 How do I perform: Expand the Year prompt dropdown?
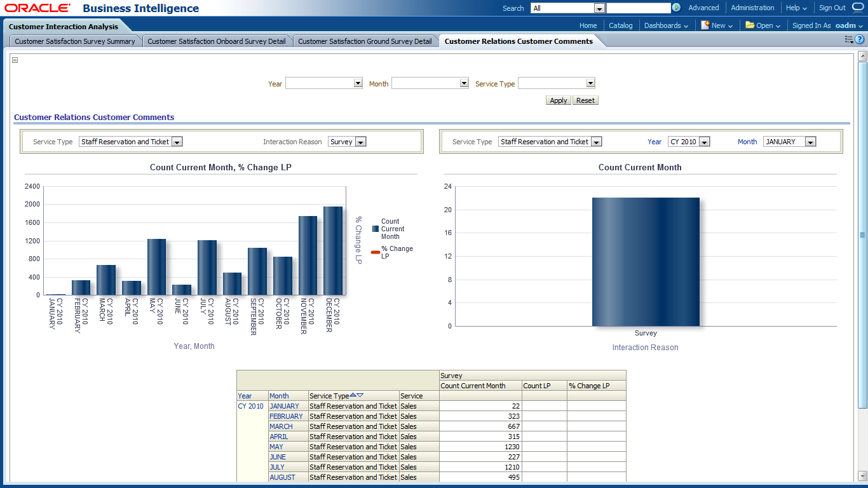pyautogui.click(x=358, y=83)
